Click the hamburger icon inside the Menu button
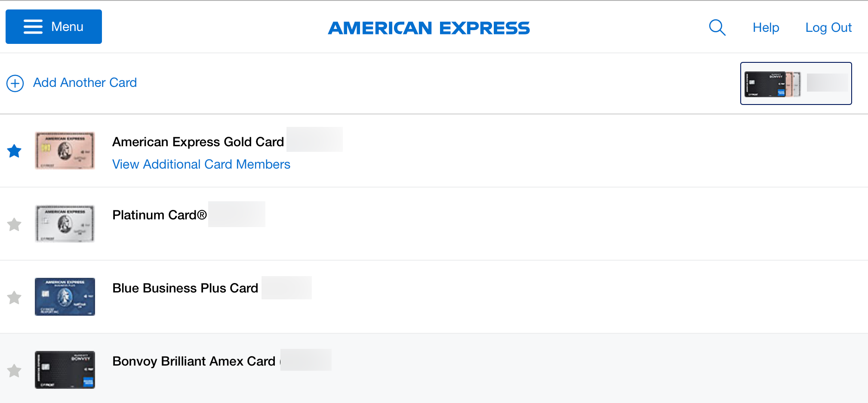 coord(32,26)
